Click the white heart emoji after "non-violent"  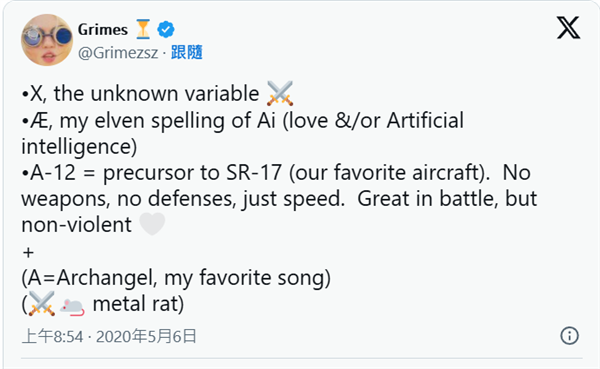152,224
